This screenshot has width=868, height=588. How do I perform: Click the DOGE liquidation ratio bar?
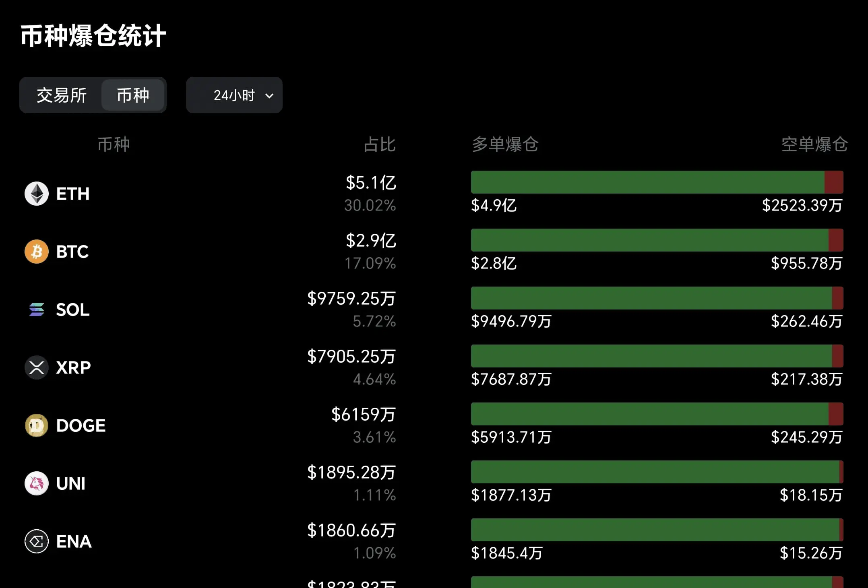657,414
